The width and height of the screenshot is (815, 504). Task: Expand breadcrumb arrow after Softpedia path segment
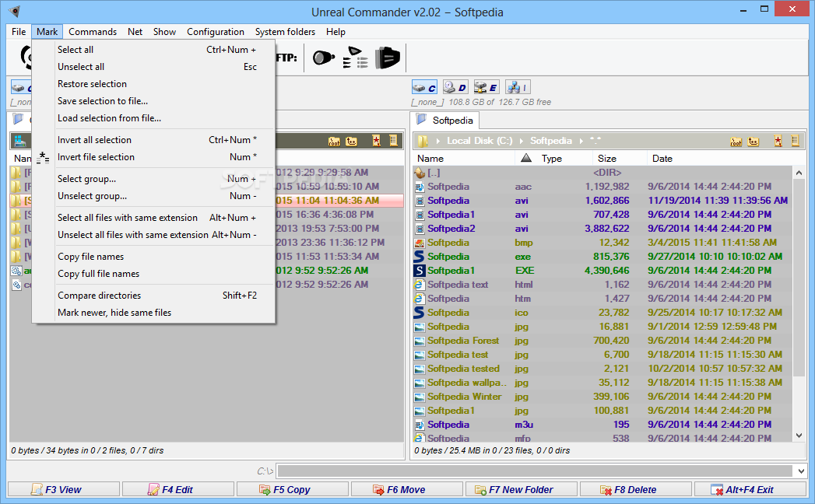click(581, 141)
